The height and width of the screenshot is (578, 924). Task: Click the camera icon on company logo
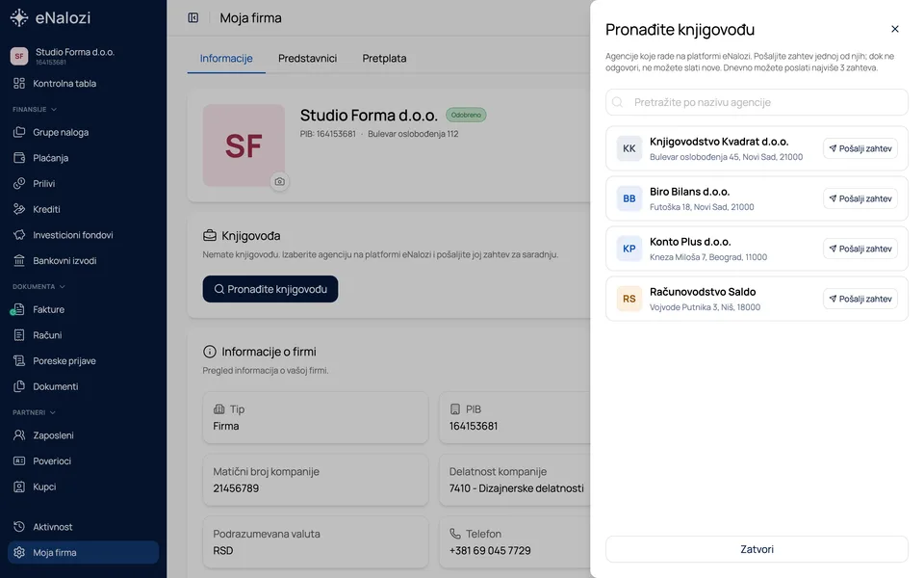280,182
